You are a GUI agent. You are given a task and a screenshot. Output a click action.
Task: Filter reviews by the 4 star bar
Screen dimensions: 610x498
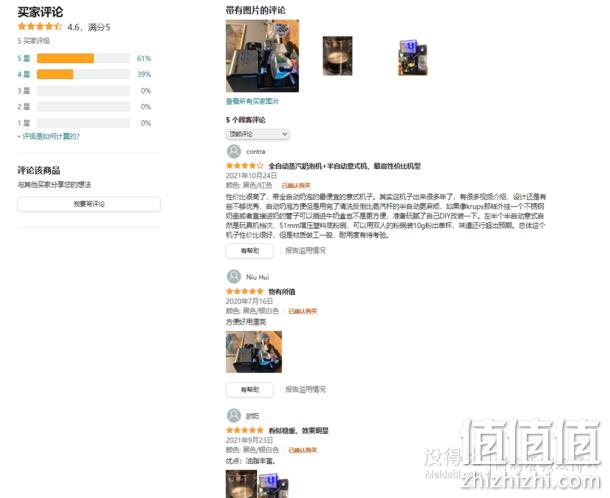(x=83, y=74)
